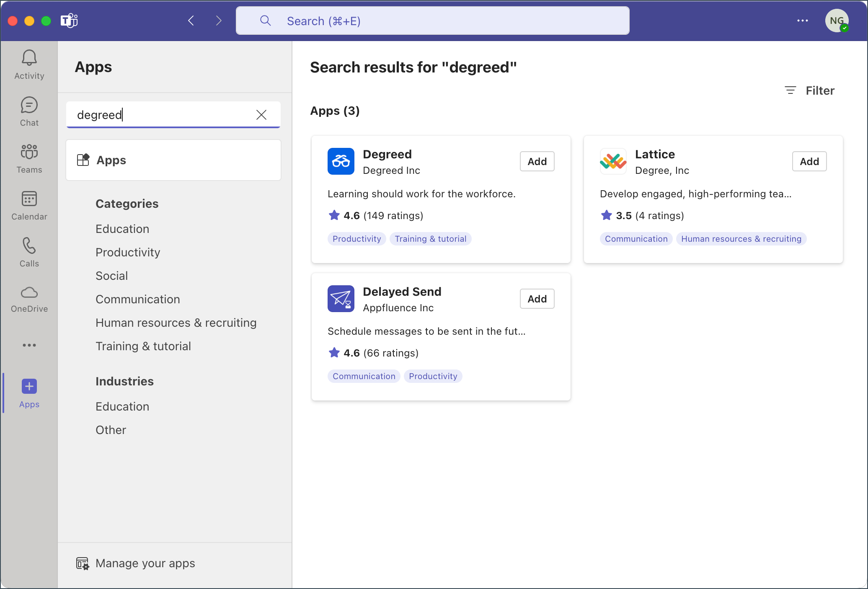Image resolution: width=868 pixels, height=589 pixels.
Task: Click the Filter lines icon
Action: pyautogui.click(x=790, y=90)
